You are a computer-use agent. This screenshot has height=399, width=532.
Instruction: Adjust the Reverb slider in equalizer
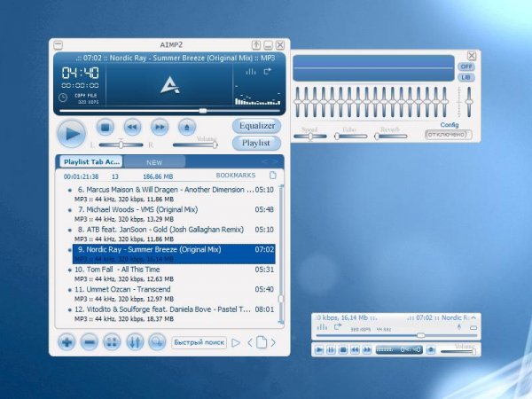point(391,137)
